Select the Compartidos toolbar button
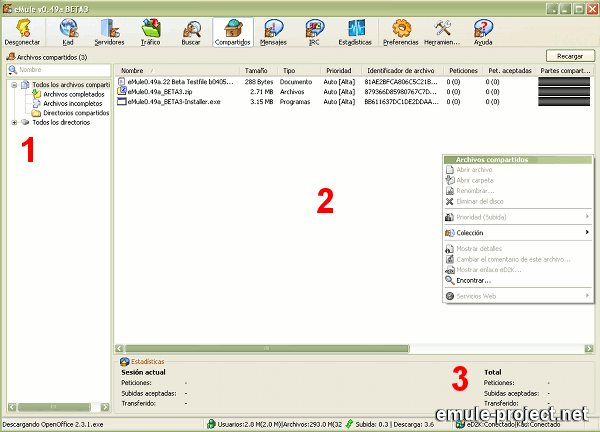 click(x=233, y=32)
